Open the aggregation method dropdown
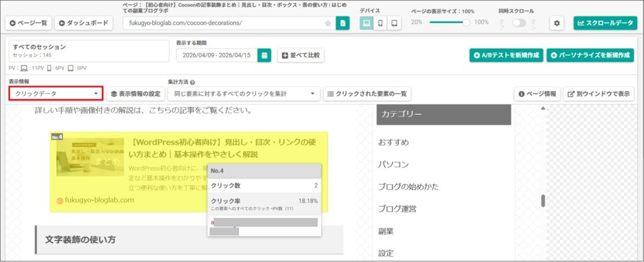This screenshot has width=644, height=262. click(x=244, y=94)
